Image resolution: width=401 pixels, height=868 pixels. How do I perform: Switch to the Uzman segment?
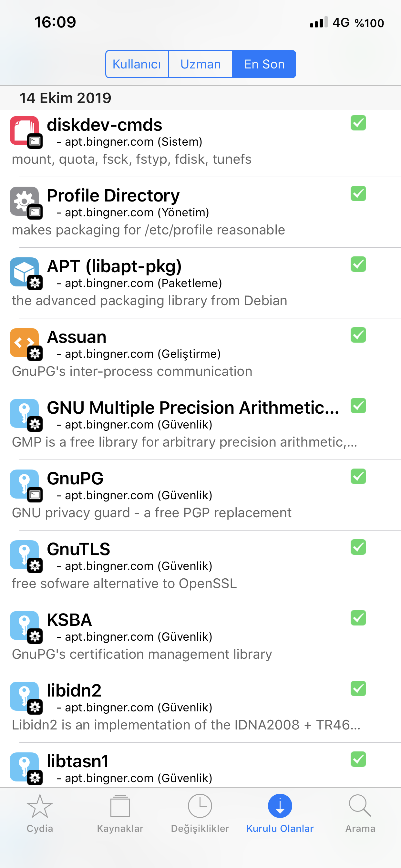point(200,64)
